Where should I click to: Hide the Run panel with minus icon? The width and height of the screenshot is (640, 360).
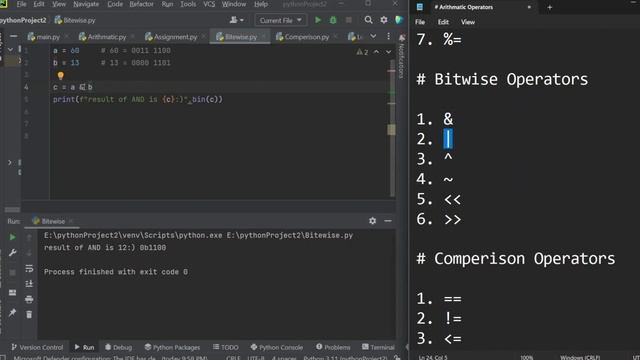click(388, 221)
